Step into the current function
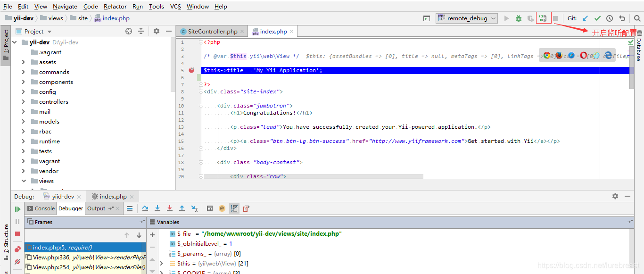The width and height of the screenshot is (644, 274). [x=157, y=208]
